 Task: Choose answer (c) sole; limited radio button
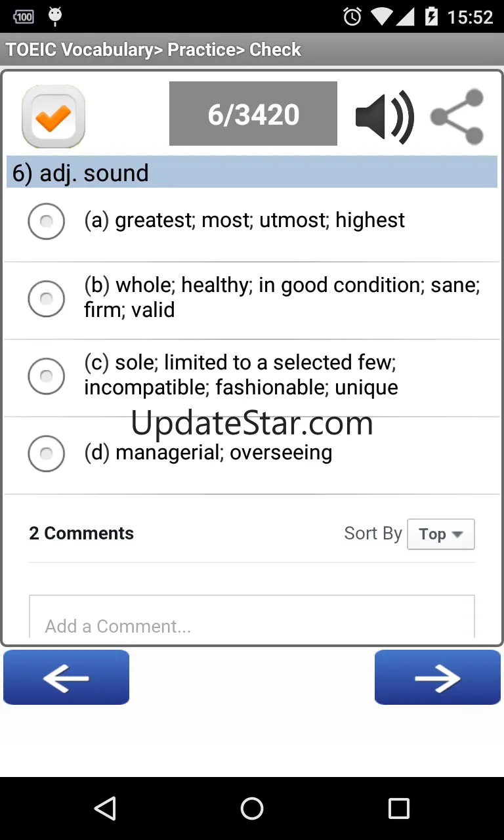pos(47,376)
